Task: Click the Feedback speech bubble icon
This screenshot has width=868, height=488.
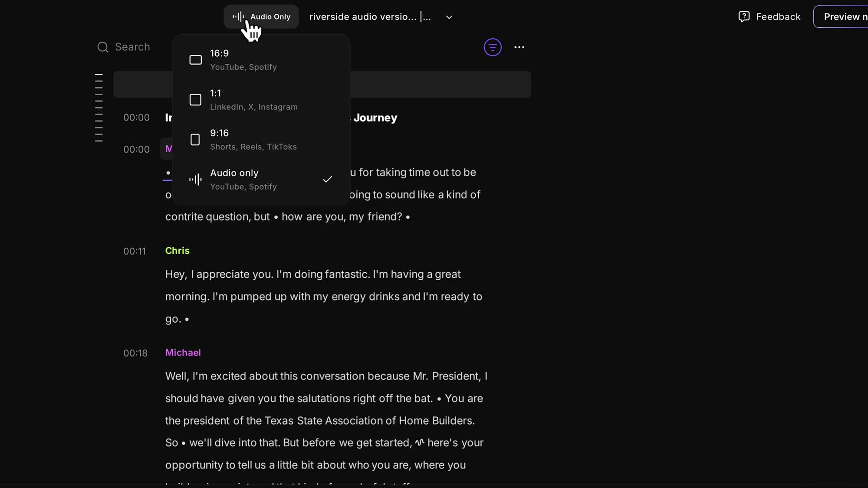Action: pyautogui.click(x=744, y=17)
